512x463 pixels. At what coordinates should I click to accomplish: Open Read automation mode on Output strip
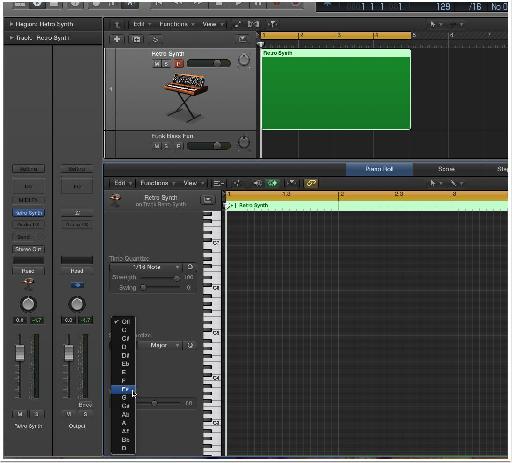pos(77,271)
